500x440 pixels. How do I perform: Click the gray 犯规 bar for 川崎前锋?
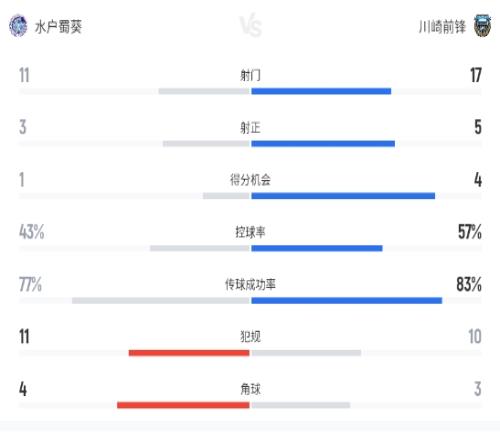click(x=306, y=353)
